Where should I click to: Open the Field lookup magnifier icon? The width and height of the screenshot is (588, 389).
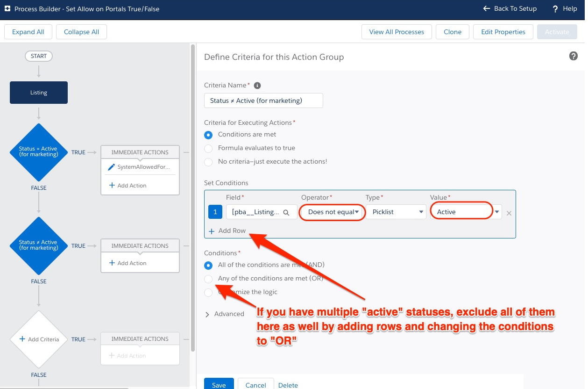tap(287, 212)
